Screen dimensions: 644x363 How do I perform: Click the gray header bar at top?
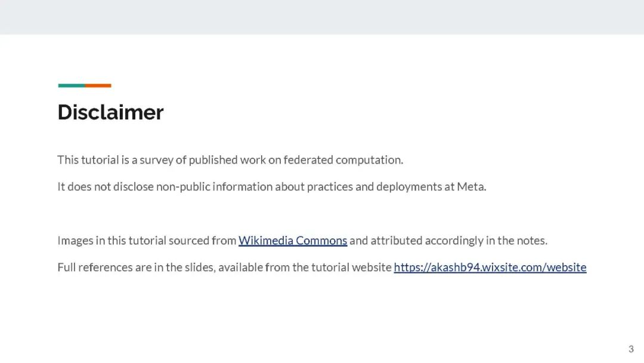click(x=322, y=17)
